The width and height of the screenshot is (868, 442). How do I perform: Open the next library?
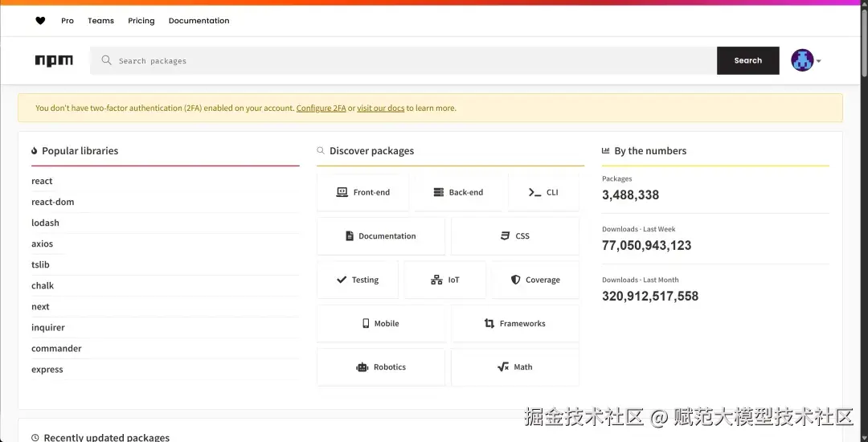pyautogui.click(x=40, y=307)
